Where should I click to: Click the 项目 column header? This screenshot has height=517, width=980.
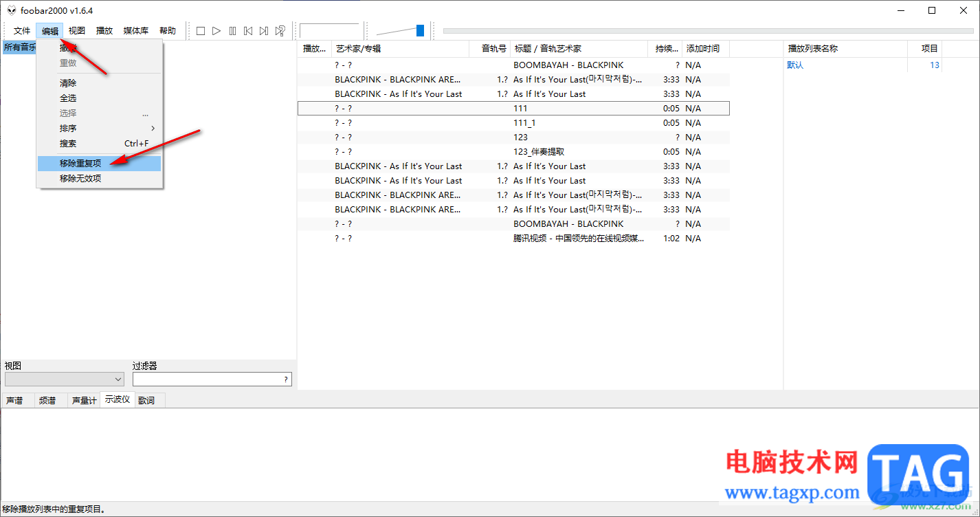(x=924, y=49)
